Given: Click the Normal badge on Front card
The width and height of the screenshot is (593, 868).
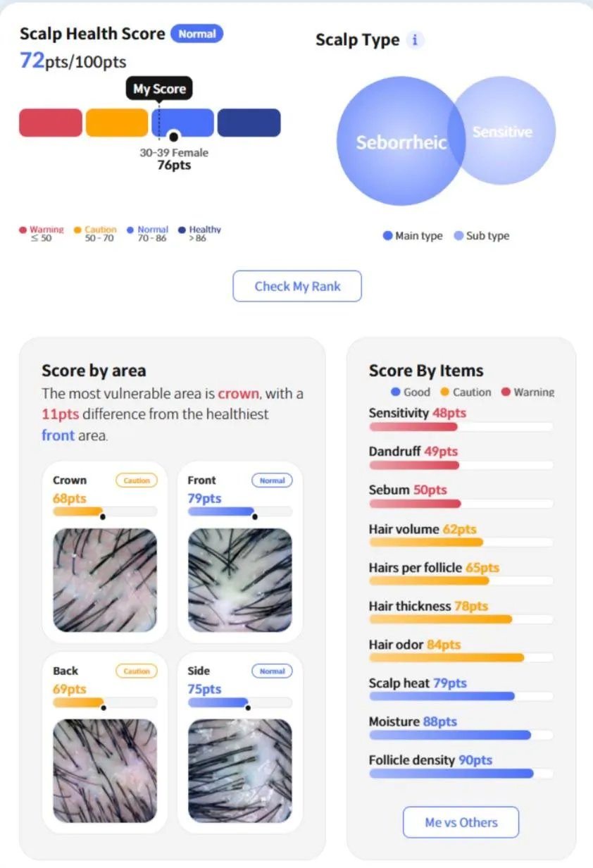Looking at the screenshot, I should pos(272,480).
